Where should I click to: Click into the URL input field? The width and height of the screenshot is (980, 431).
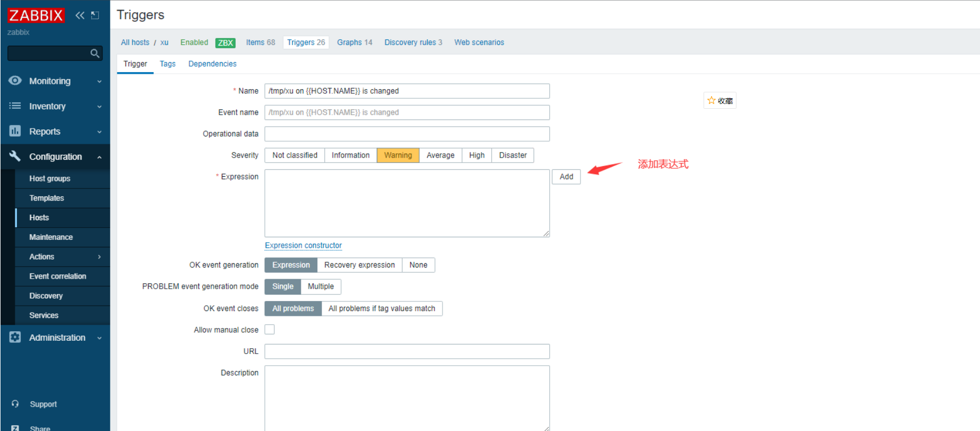click(407, 351)
